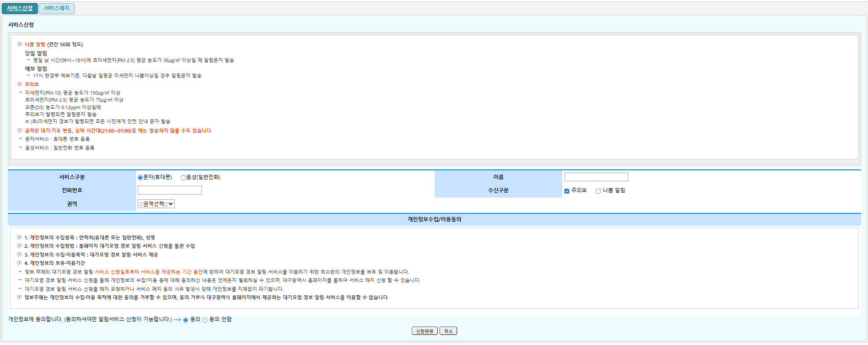Choose the 동의 radio button
This screenshot has height=345, width=868.
click(186, 320)
